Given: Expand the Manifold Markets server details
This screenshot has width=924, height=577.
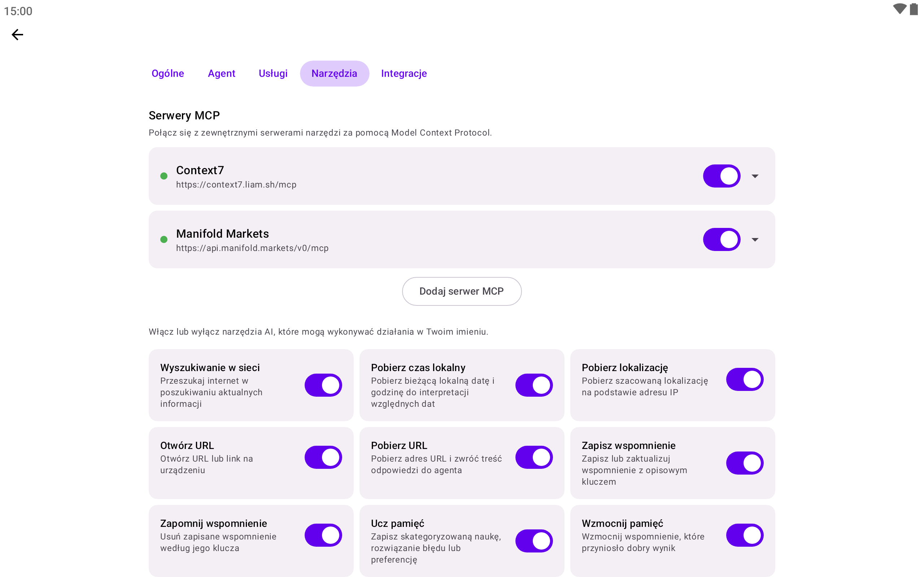Looking at the screenshot, I should [x=755, y=239].
